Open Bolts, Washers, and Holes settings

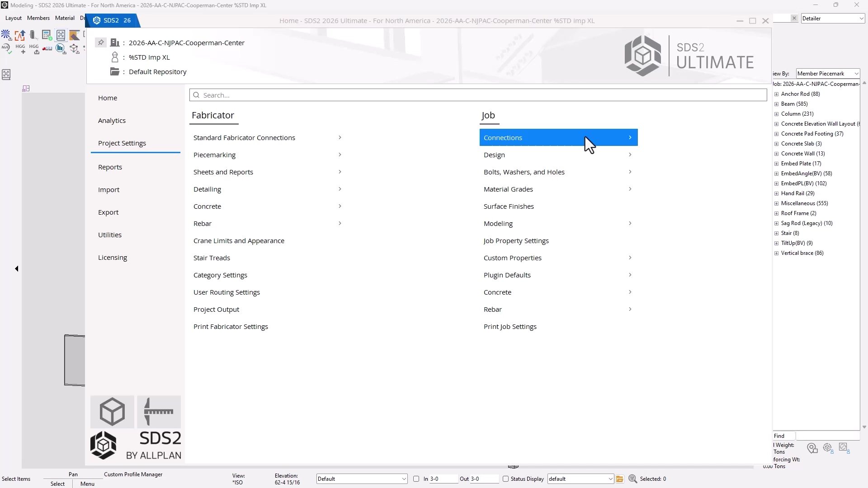(x=558, y=172)
